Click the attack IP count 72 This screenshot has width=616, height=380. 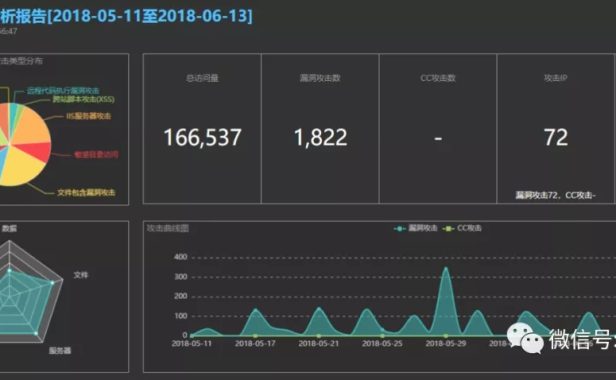coord(556,138)
